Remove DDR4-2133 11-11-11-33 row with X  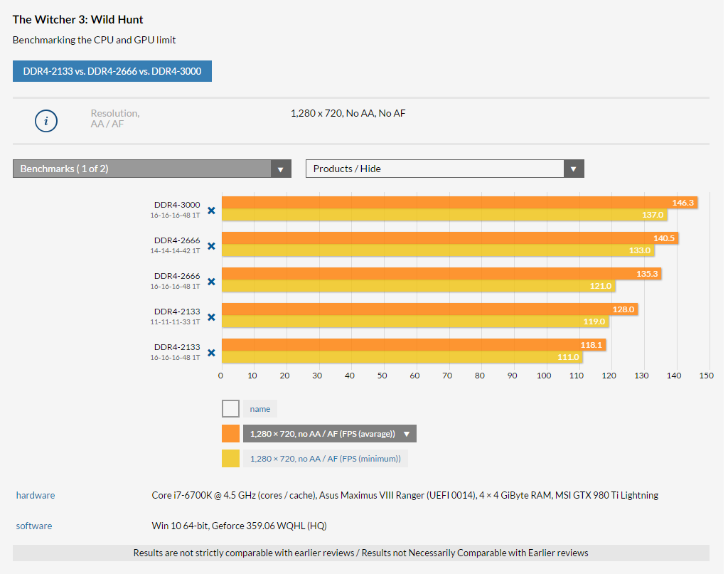pos(211,317)
